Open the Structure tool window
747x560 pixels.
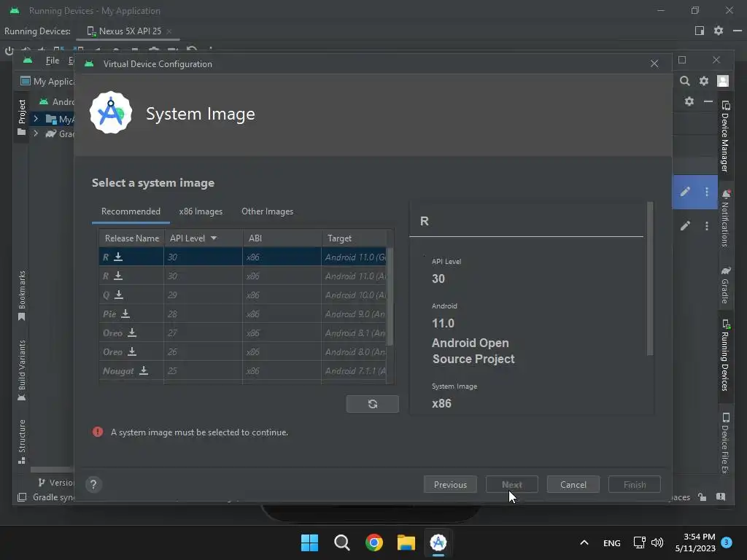click(x=21, y=441)
